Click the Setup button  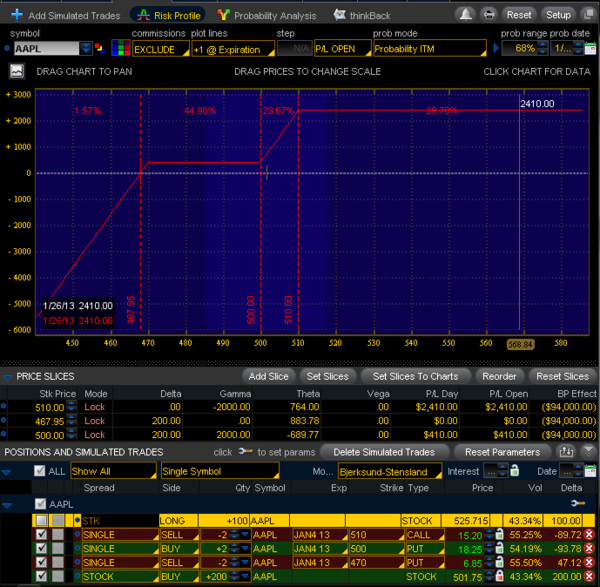558,15
